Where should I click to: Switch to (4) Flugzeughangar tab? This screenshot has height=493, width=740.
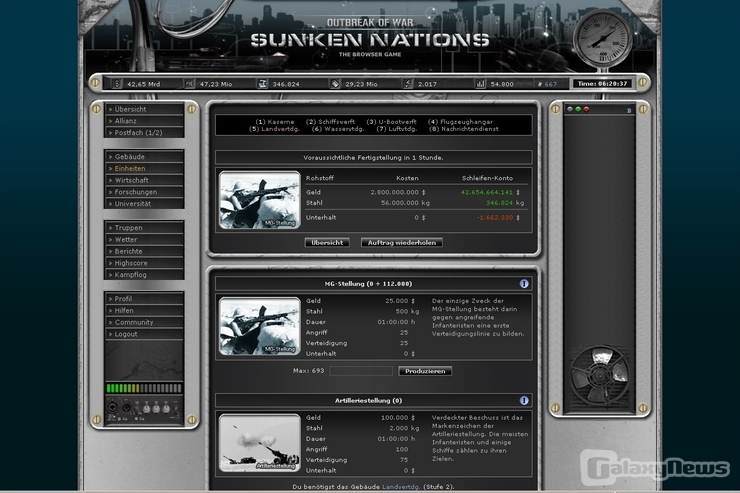point(460,122)
